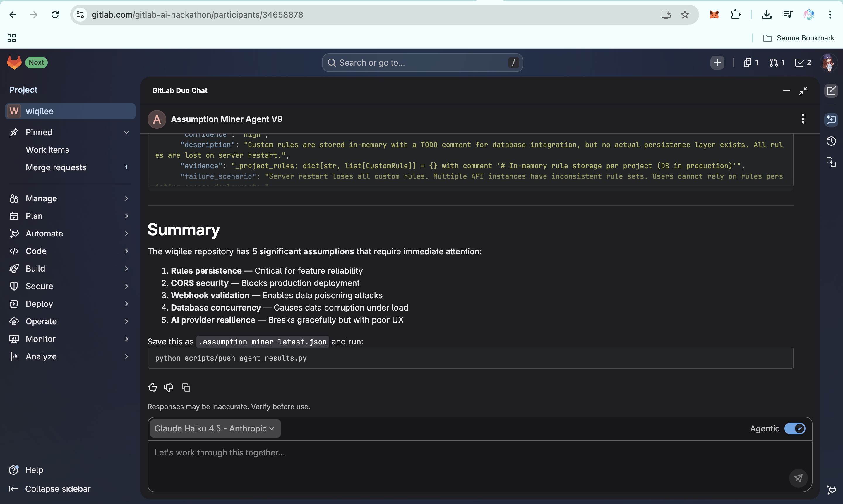Image resolution: width=843 pixels, height=504 pixels.
Task: Collapse the Duo Chat panel size
Action: tap(803, 91)
